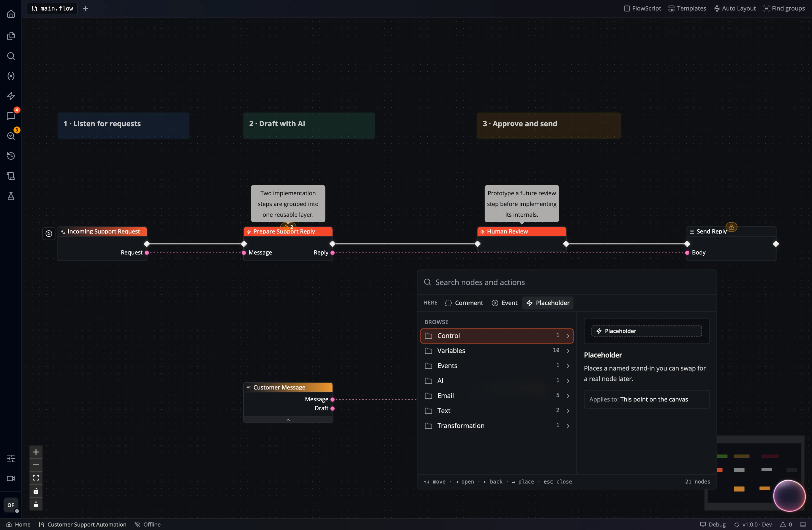Screen dimensions: 812x530
Task: Select the main.flow tab
Action: (52, 8)
